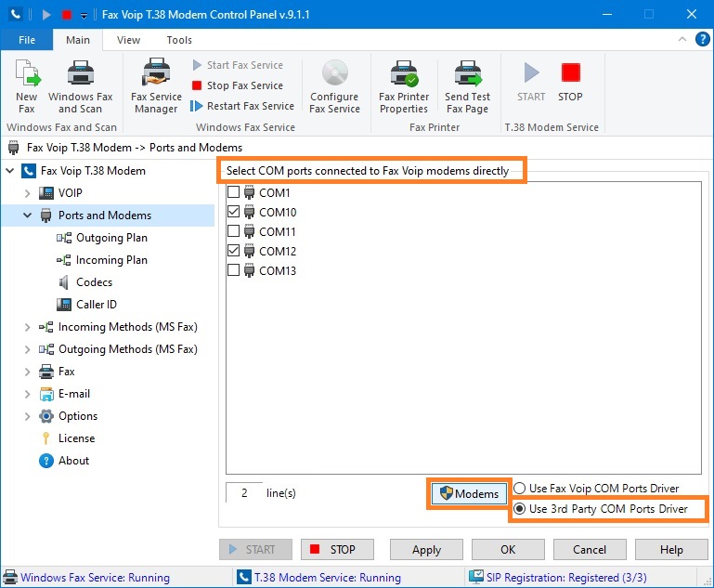The height and width of the screenshot is (588, 714).
Task: Open Fax Service Manager
Action: (x=156, y=86)
